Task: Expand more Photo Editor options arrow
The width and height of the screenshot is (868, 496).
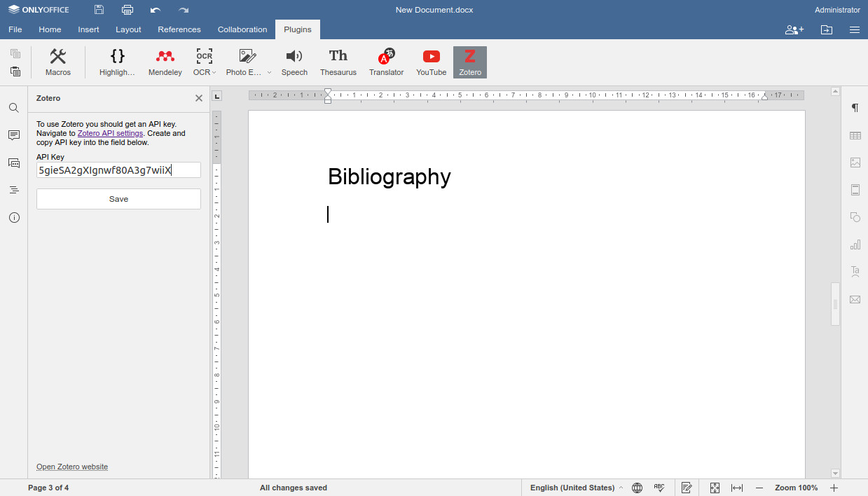Action: 269,72
